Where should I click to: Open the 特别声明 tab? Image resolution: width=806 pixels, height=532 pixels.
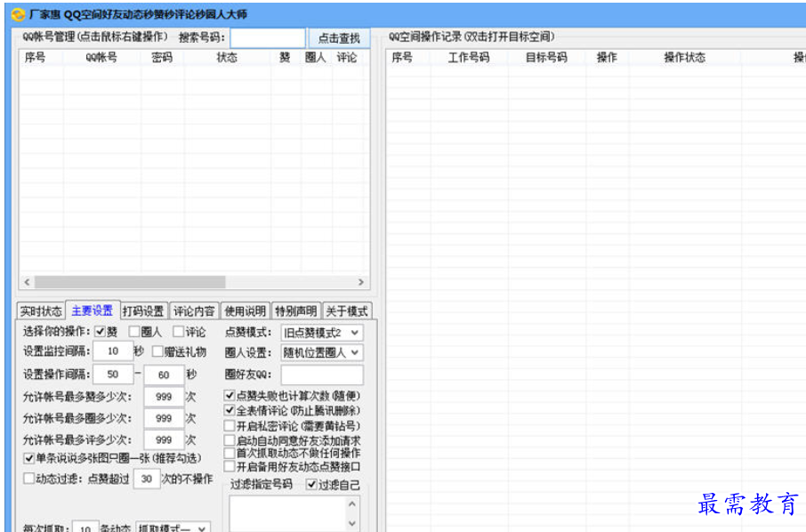pos(295,311)
